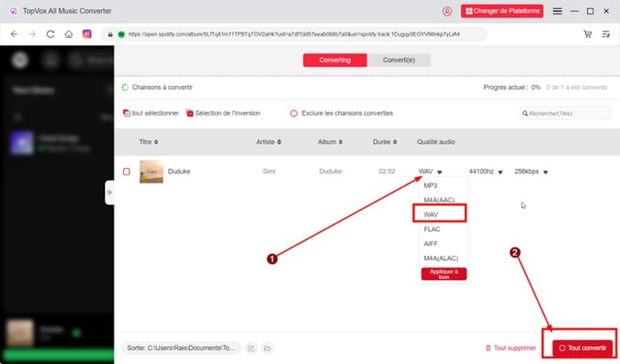Click 'Appliquer à tous' button
The height and width of the screenshot is (364, 620).
point(443,273)
